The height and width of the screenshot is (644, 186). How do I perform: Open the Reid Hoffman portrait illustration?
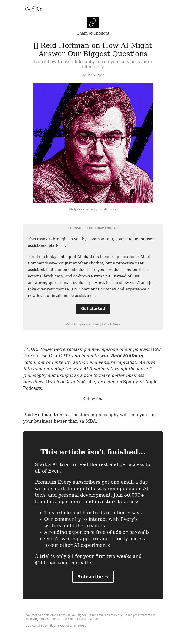click(x=93, y=143)
